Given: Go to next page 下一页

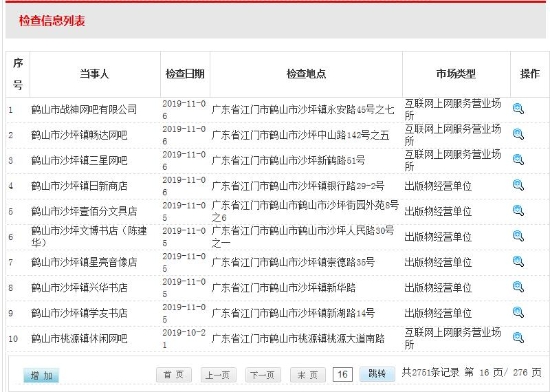Looking at the screenshot, I should (x=263, y=375).
